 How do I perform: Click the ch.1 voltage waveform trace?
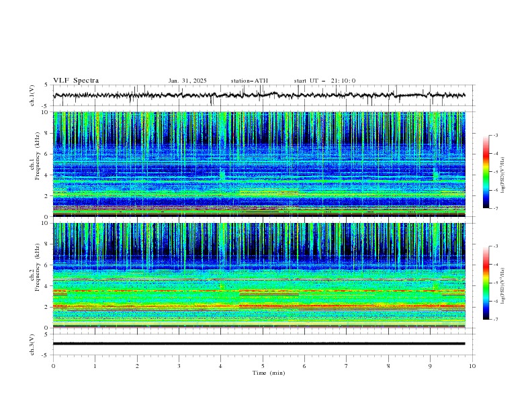259,95
